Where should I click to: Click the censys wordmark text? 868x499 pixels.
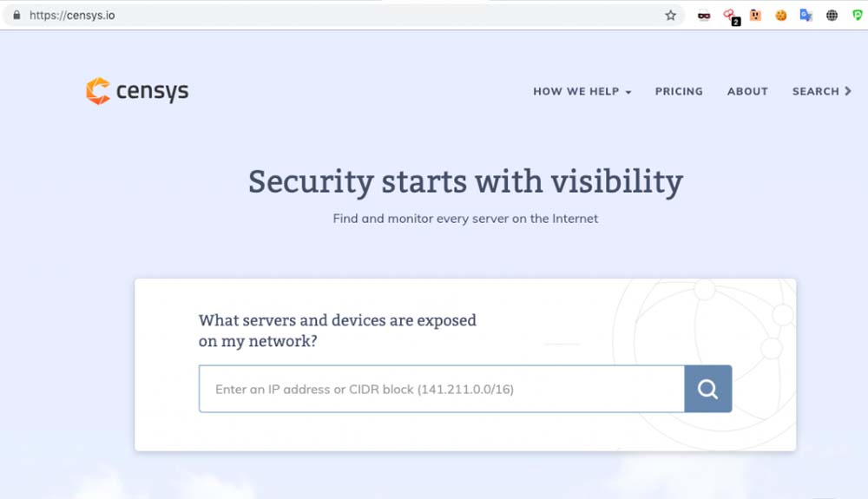(152, 91)
